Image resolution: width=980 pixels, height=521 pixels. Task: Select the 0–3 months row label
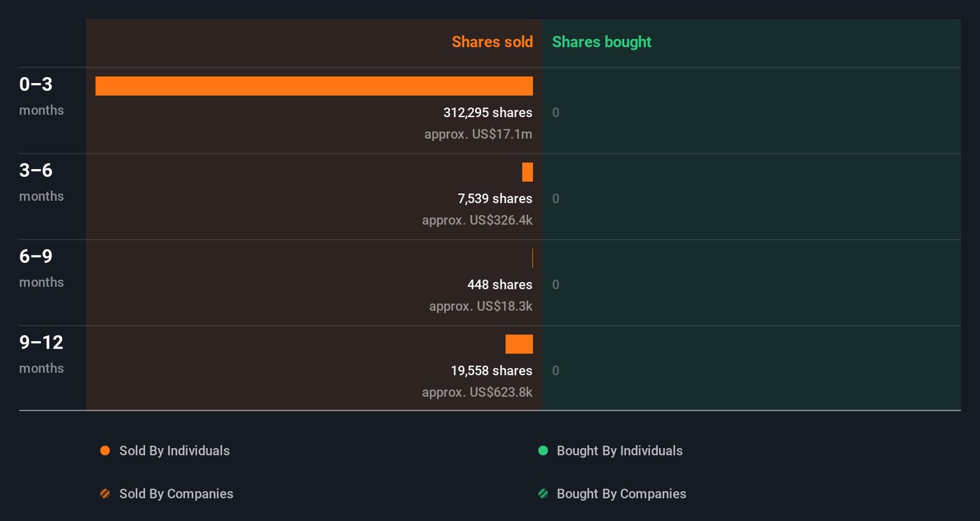click(x=36, y=84)
